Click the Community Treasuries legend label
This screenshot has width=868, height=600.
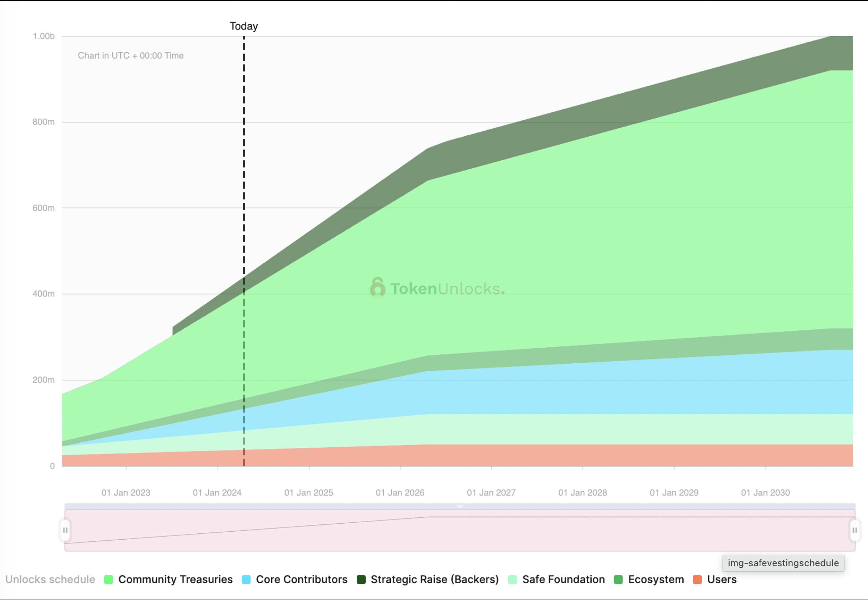point(175,579)
